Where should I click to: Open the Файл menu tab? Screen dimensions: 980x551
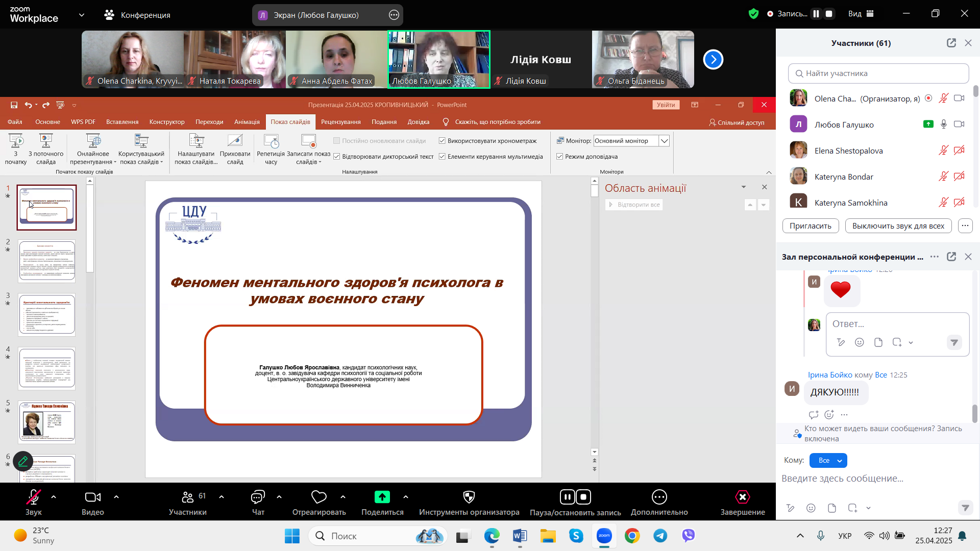pyautogui.click(x=15, y=122)
